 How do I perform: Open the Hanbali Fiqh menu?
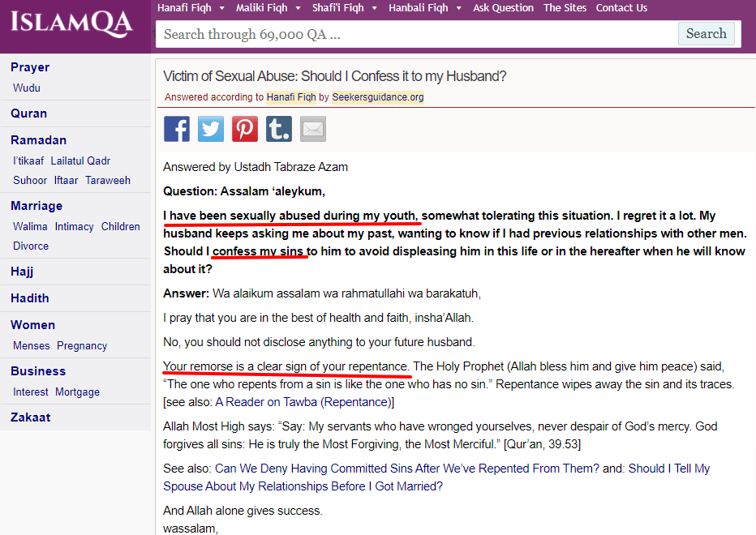click(418, 8)
